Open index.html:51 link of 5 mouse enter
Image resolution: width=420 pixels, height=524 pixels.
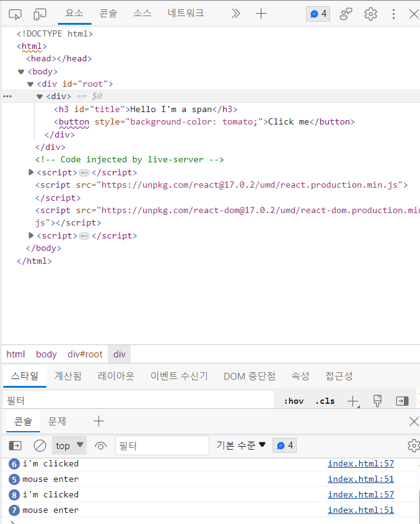pyautogui.click(x=361, y=479)
